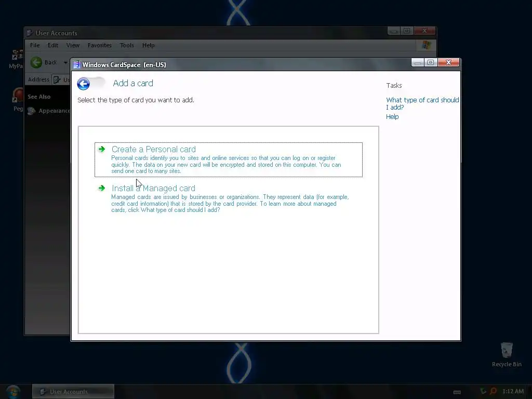Open File menu in User Accounts window
Image resolution: width=532 pixels, height=399 pixels.
point(35,45)
